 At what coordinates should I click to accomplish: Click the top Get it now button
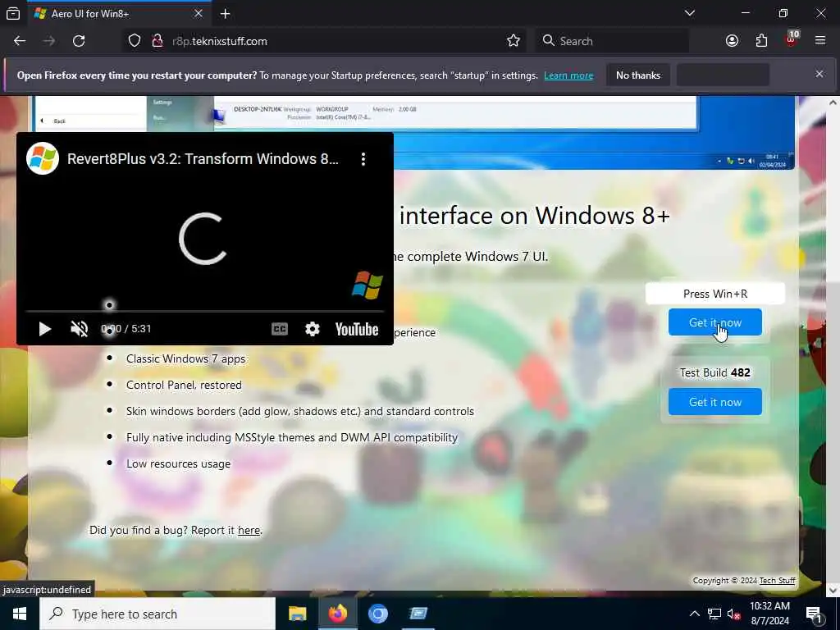pyautogui.click(x=714, y=322)
